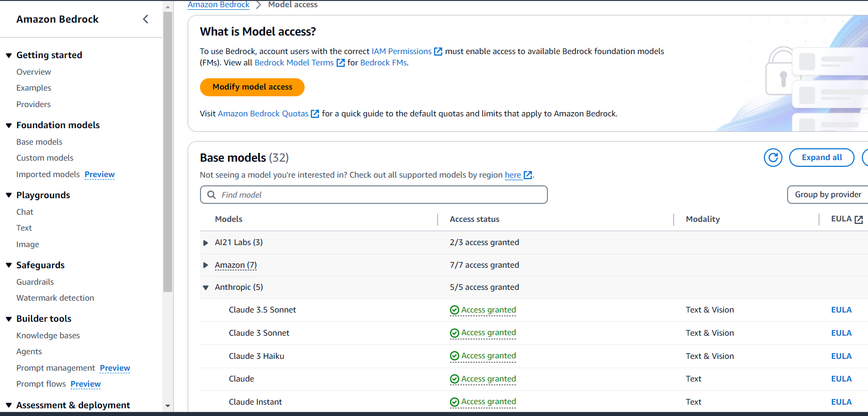Click the external link icon after Amazon Bedrock Quotas
Image resolution: width=868 pixels, height=416 pixels.
(315, 114)
